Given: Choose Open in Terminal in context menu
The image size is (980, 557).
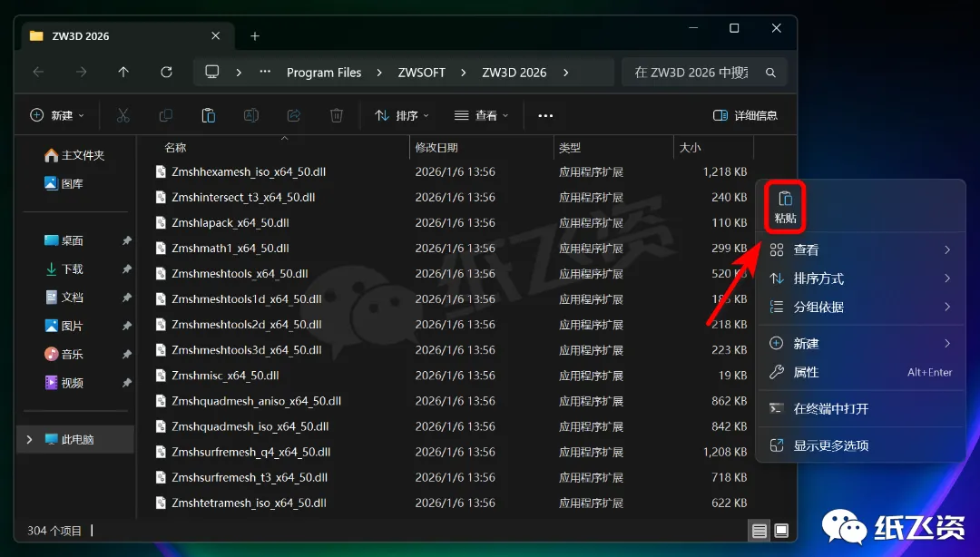Looking at the screenshot, I should coord(860,409).
